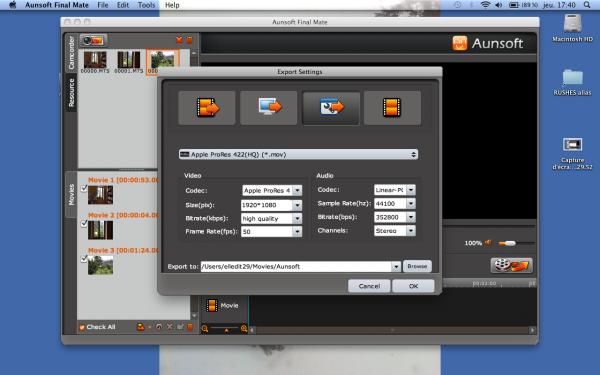Viewport: 600px width, 375px height.
Task: Click the timeline zoom slider handle
Action: point(226,330)
